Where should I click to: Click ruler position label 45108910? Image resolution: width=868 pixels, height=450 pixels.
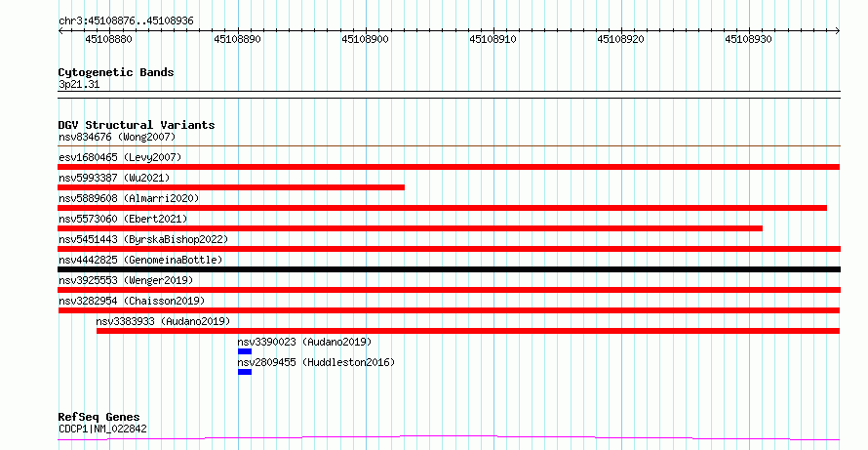pos(493,39)
